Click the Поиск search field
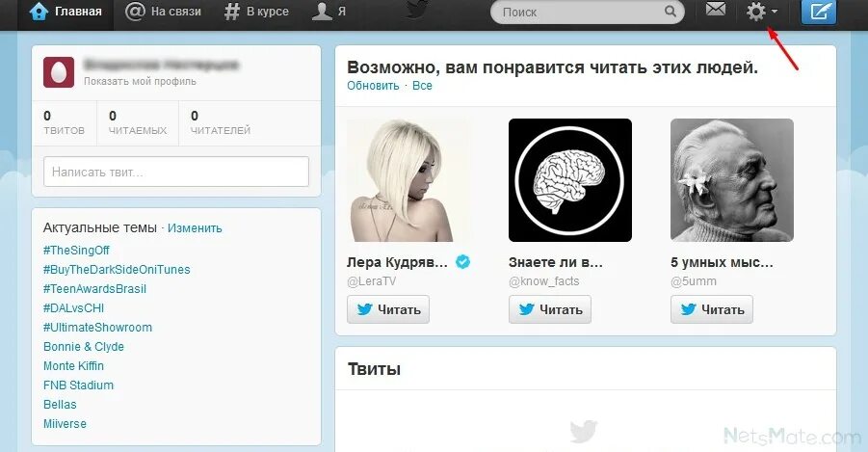 point(587,12)
